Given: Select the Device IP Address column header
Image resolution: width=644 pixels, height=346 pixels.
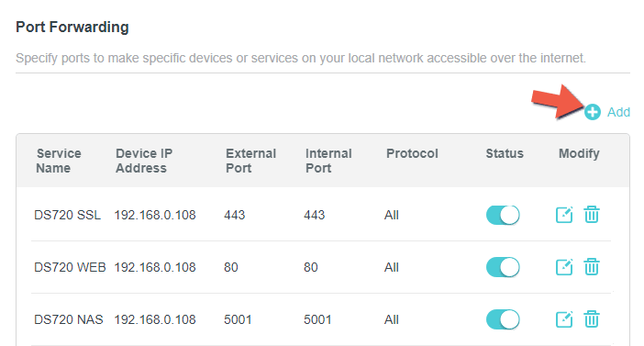Looking at the screenshot, I should coord(144,161).
